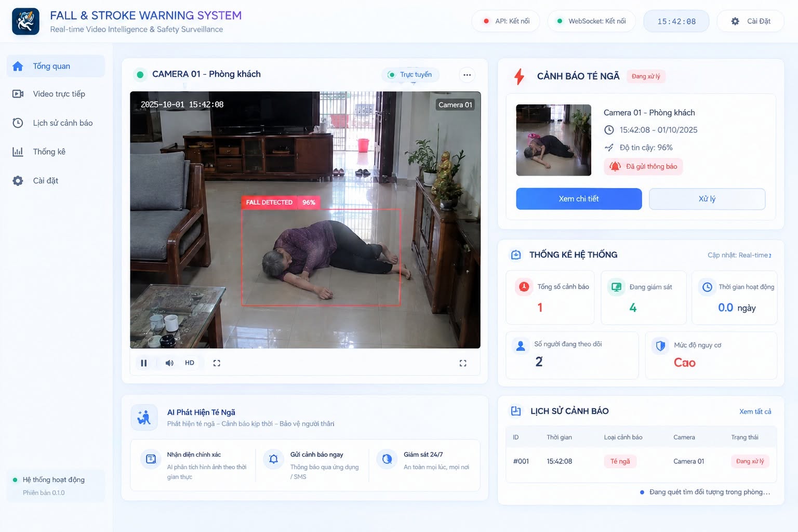
Task: Open fall alert thumbnail image
Action: tap(553, 140)
